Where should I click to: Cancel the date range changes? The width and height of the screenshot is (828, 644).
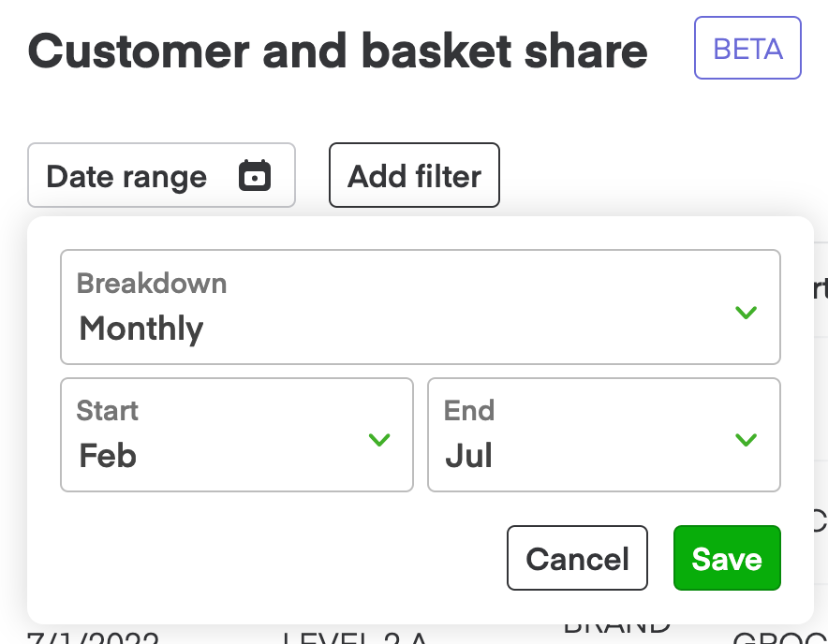pos(577,558)
